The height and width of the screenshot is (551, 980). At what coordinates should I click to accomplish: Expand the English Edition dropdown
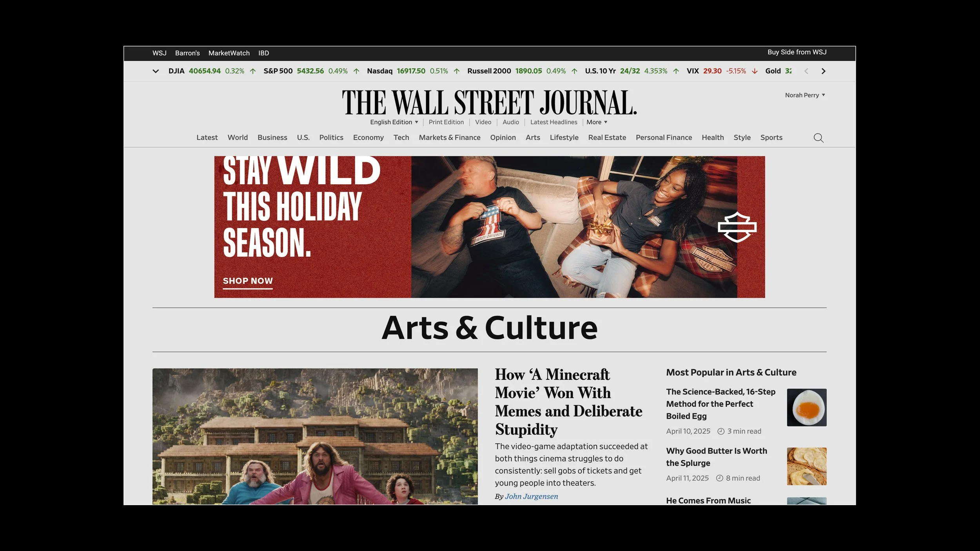pyautogui.click(x=394, y=122)
